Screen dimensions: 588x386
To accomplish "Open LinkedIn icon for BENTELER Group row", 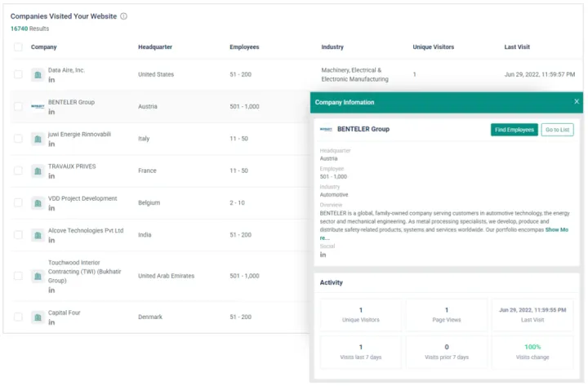I will tap(51, 112).
